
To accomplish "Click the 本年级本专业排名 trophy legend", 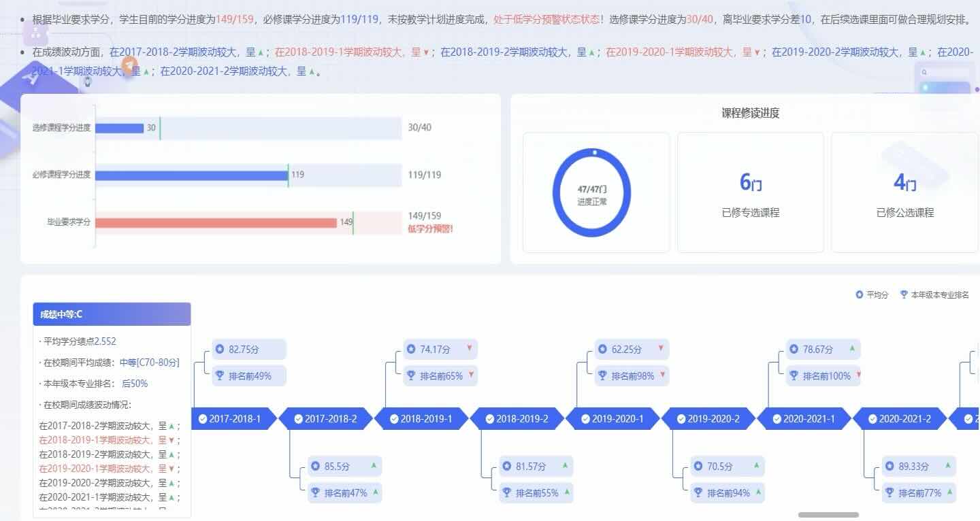I will (904, 295).
